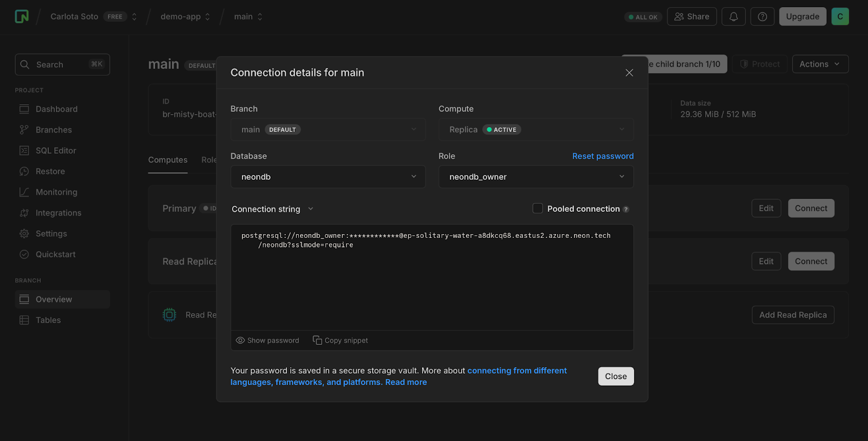Click the Neon logo icon
This screenshot has height=441, width=868.
[x=22, y=16]
